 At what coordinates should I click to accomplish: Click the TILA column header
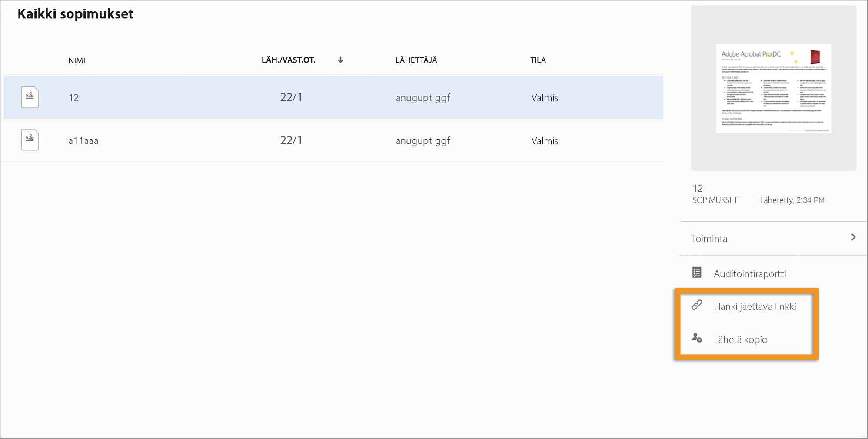(x=538, y=60)
